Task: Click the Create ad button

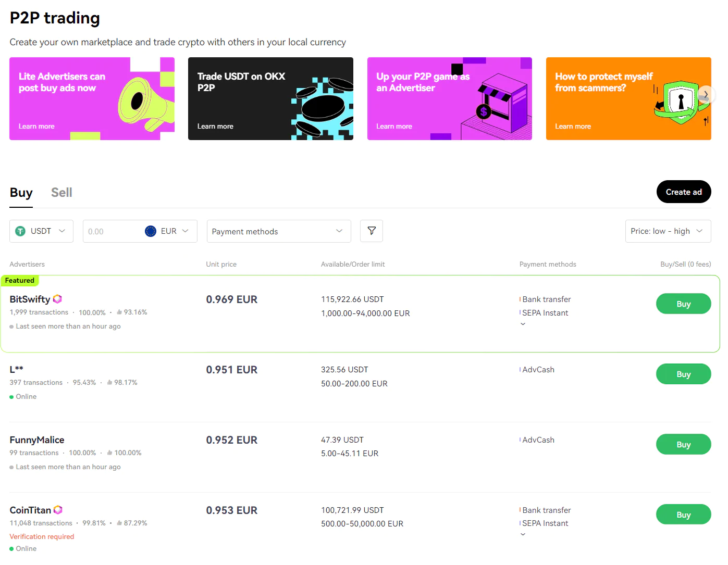Action: (684, 192)
